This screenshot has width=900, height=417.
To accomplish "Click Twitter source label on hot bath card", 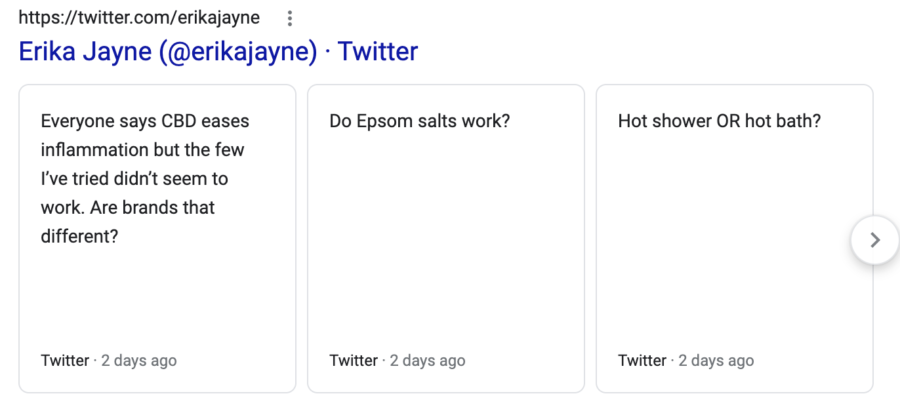I will pyautogui.click(x=642, y=361).
